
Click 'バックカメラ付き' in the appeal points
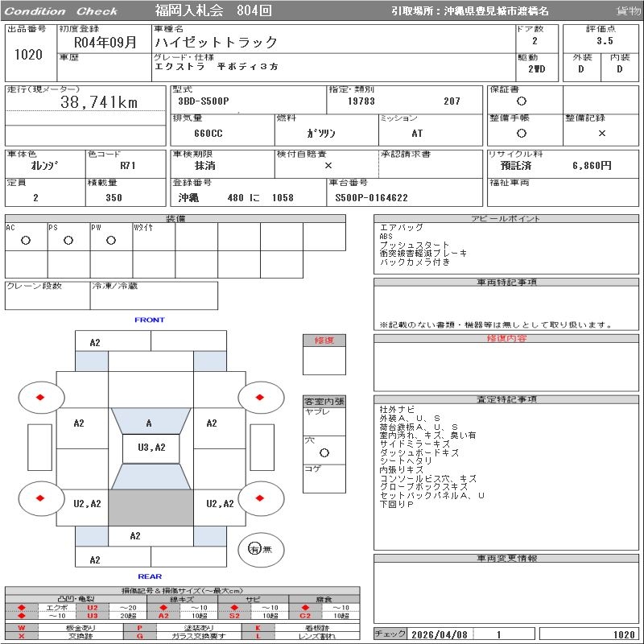pyautogui.click(x=415, y=262)
